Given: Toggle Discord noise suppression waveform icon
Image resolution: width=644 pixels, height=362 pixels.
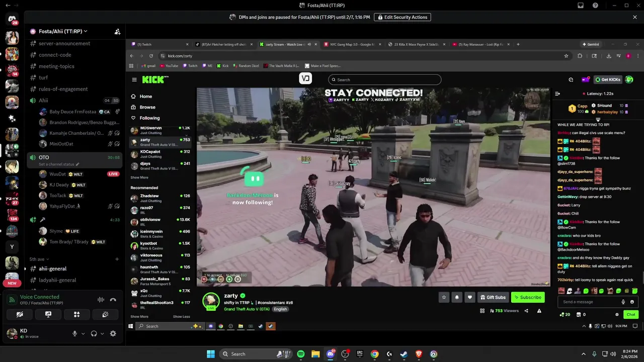Looking at the screenshot, I should (101, 300).
